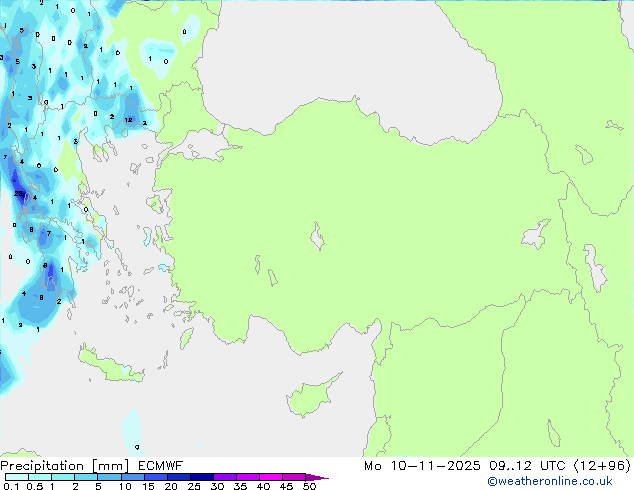Click the "Mo 10-11-2025" date text
This screenshot has height=490, width=634.
[422, 466]
